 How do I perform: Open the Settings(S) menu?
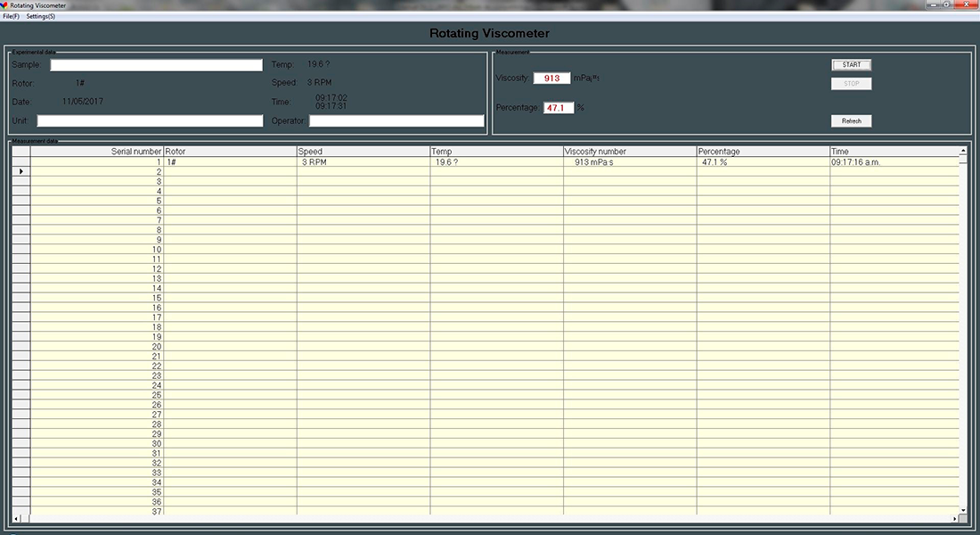[41, 16]
